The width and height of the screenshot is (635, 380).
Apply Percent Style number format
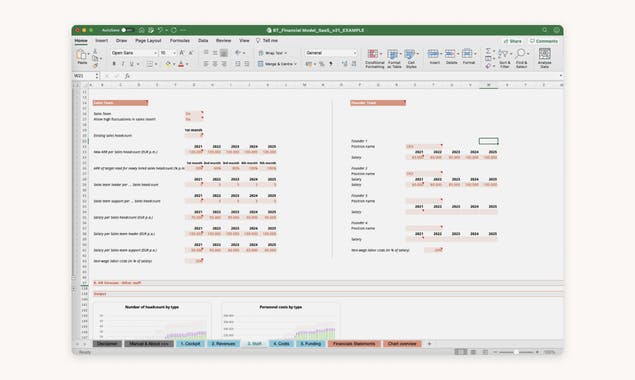[322, 64]
